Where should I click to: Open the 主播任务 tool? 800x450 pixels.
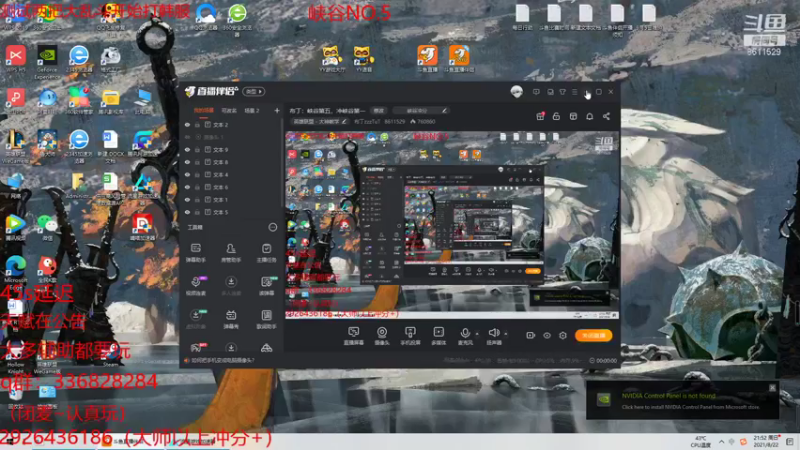click(x=266, y=253)
